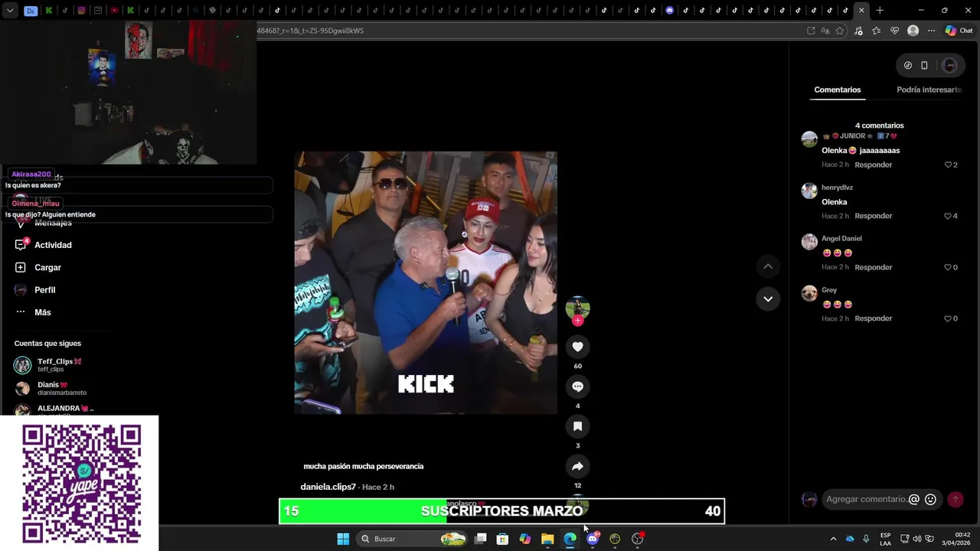Image resolution: width=980 pixels, height=551 pixels.
Task: Open profile avatar menu at top right
Action: [949, 66]
